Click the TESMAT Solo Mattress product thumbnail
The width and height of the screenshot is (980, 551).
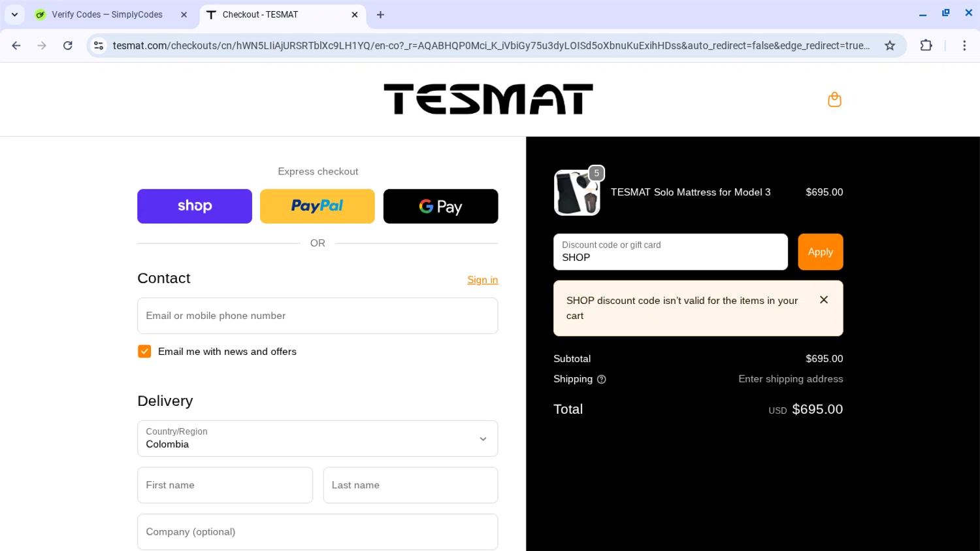click(x=577, y=193)
